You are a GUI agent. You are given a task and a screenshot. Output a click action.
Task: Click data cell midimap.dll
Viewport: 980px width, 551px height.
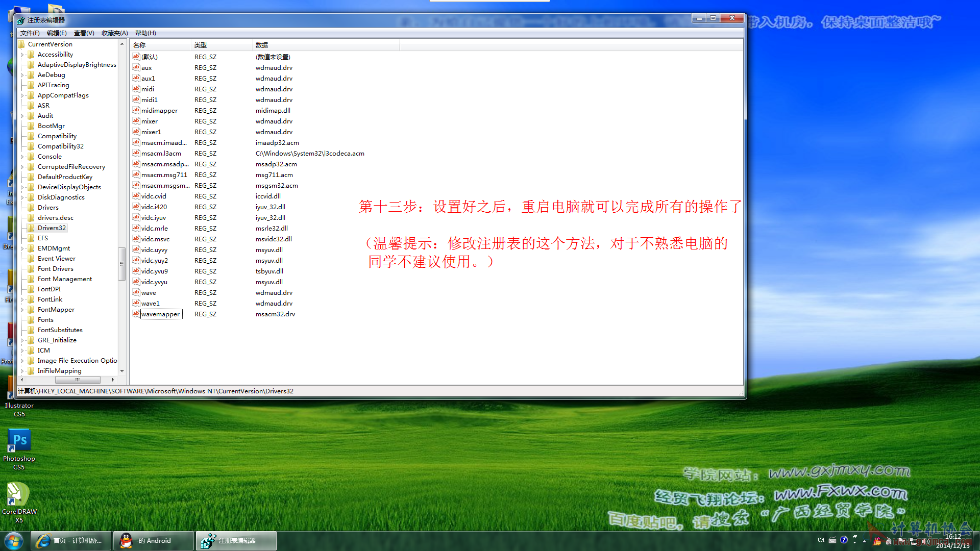[273, 111]
